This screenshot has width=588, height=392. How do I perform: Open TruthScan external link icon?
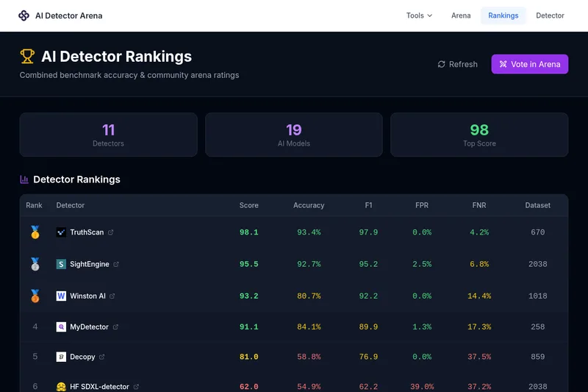tap(111, 232)
